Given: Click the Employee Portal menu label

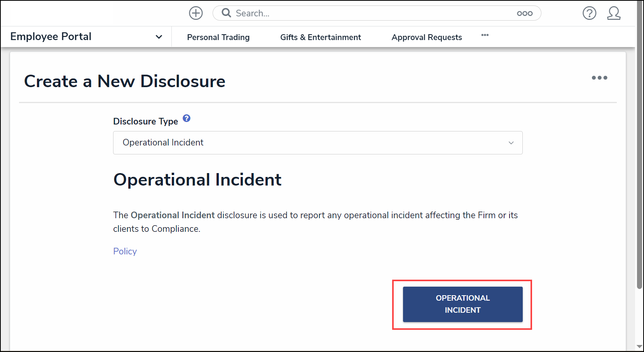Looking at the screenshot, I should 51,36.
